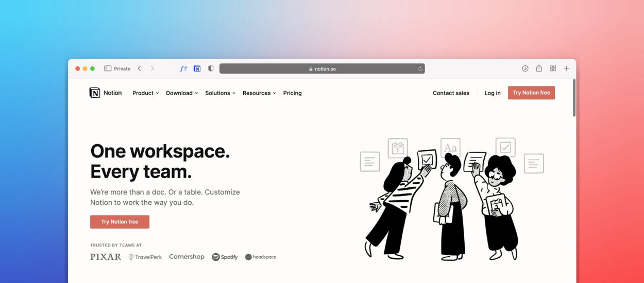Click the 'TRUSTED BY TEAMS AT' label
Screen dimensions: 644x283
coord(116,245)
